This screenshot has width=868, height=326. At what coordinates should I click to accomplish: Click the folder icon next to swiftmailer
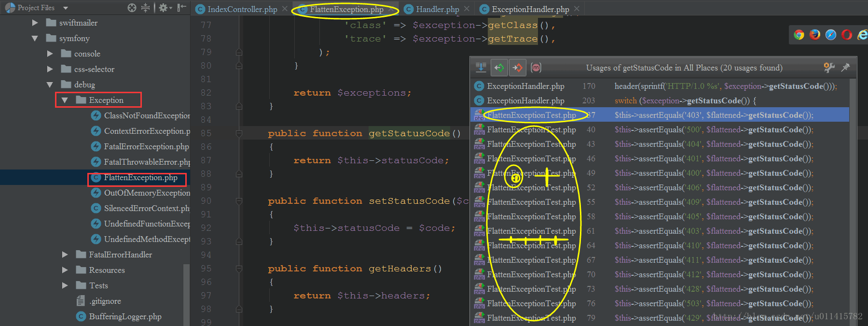tap(51, 23)
